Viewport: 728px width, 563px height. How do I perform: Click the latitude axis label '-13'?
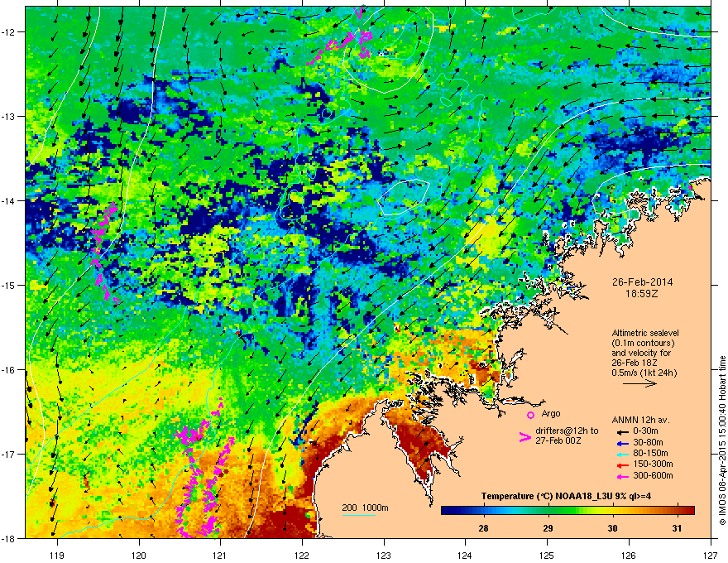(9, 116)
